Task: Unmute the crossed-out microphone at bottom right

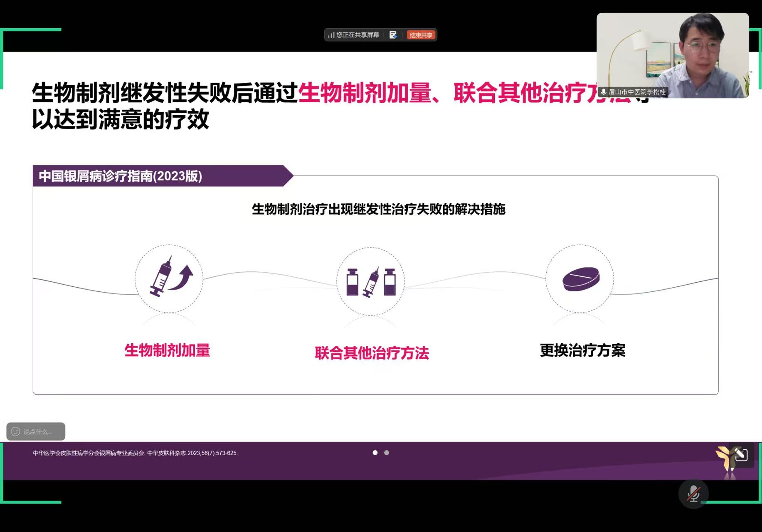Action: click(x=693, y=494)
